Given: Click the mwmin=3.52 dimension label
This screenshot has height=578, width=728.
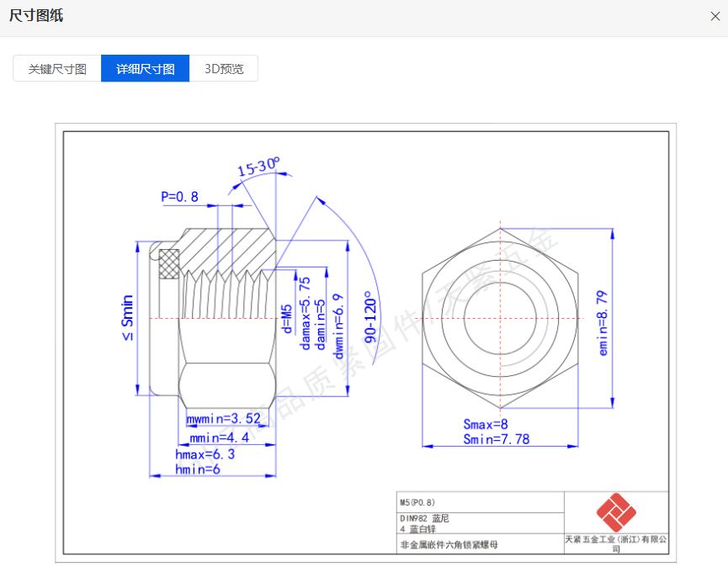Looking at the screenshot, I should click(x=223, y=418).
